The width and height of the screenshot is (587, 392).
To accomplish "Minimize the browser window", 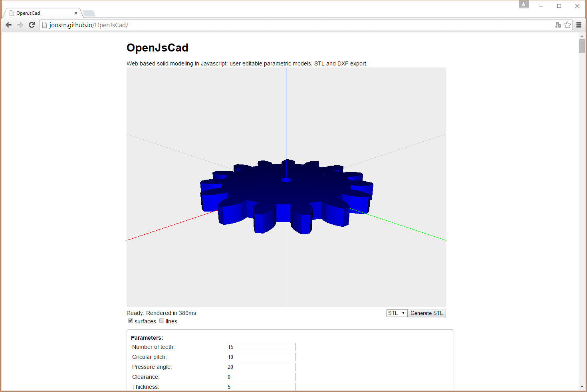I will (x=541, y=6).
